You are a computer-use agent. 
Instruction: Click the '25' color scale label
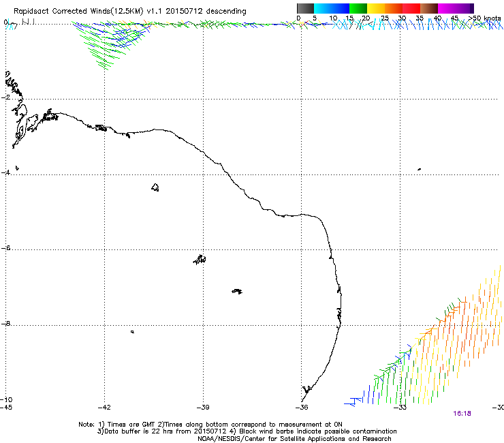pyautogui.click(x=385, y=18)
